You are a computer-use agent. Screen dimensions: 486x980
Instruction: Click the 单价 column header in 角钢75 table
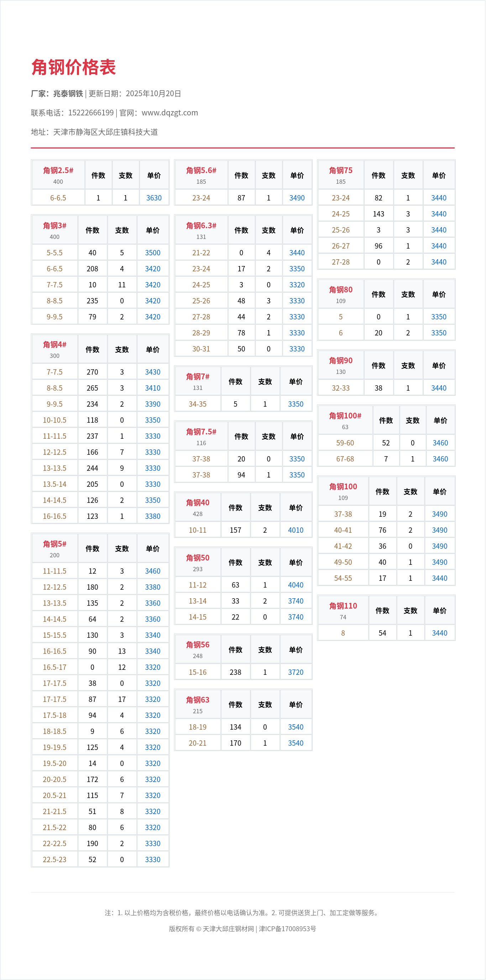pyautogui.click(x=438, y=175)
